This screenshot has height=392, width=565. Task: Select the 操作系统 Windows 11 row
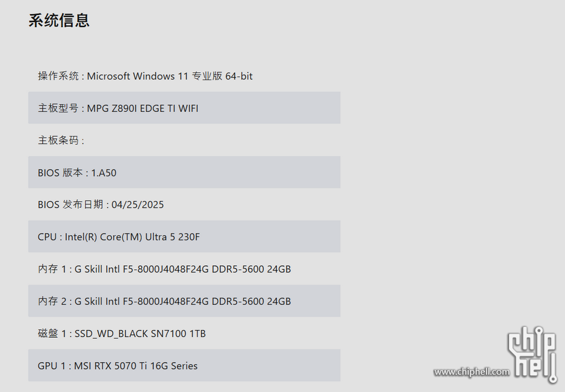pyautogui.click(x=184, y=76)
